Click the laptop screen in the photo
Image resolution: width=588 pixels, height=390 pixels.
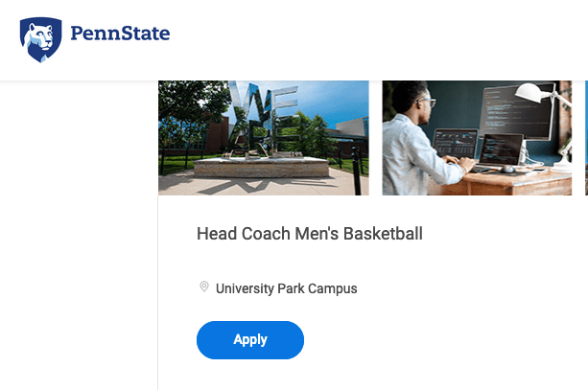pyautogui.click(x=455, y=147)
